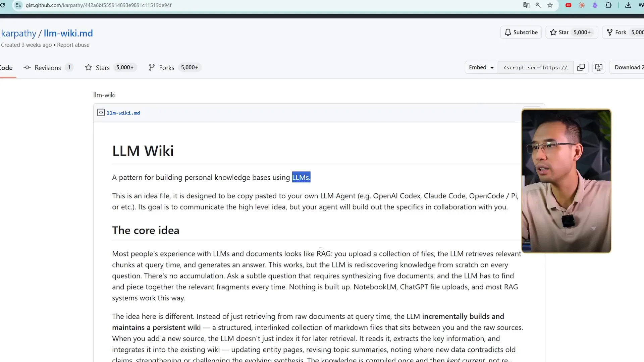Click the 'LLM Wiki' heading
The height and width of the screenshot is (362, 644).
143,151
